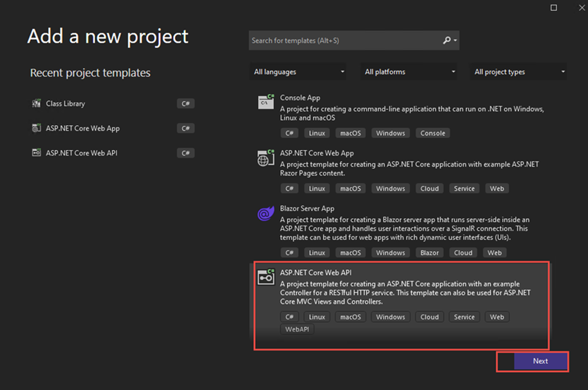Click the Web tag under ASP.NET Core Web API

tap(497, 317)
